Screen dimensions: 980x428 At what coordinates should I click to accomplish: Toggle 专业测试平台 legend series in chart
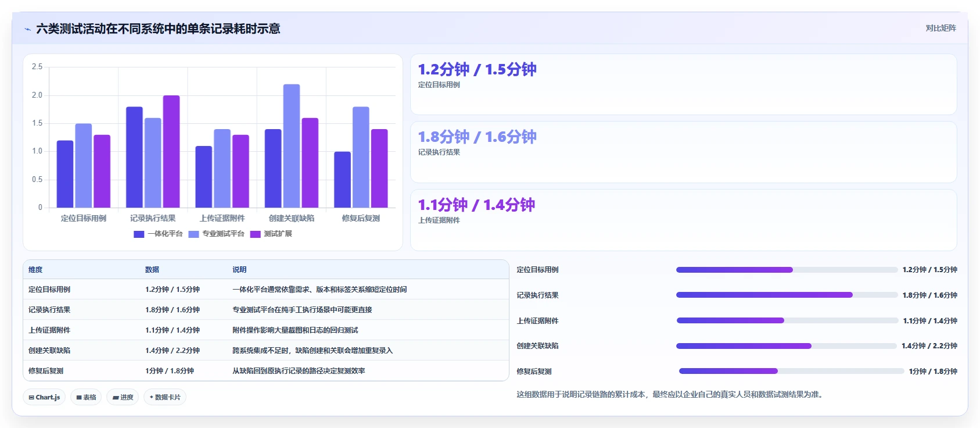coord(216,234)
